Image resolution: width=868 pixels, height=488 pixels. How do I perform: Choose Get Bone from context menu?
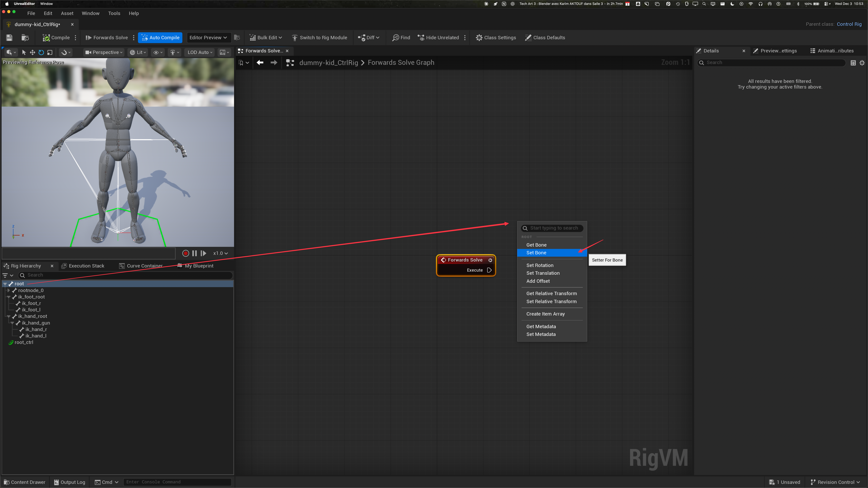pos(552,245)
